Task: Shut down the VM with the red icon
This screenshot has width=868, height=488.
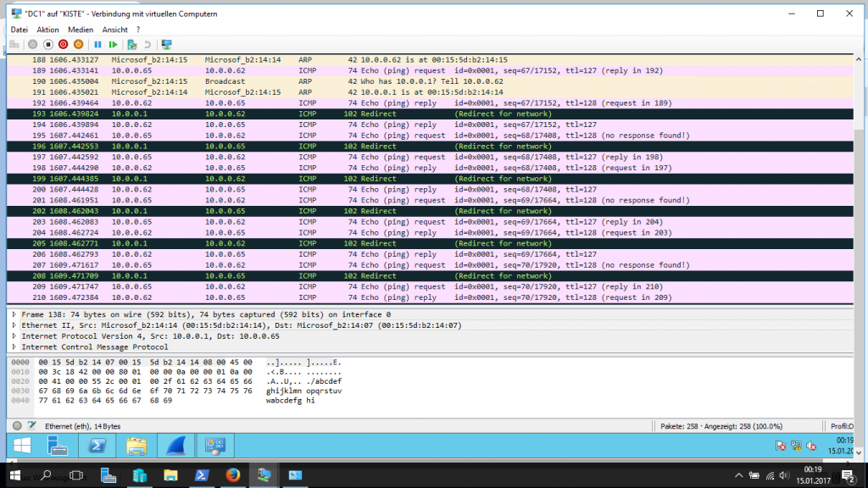Action: 63,44
